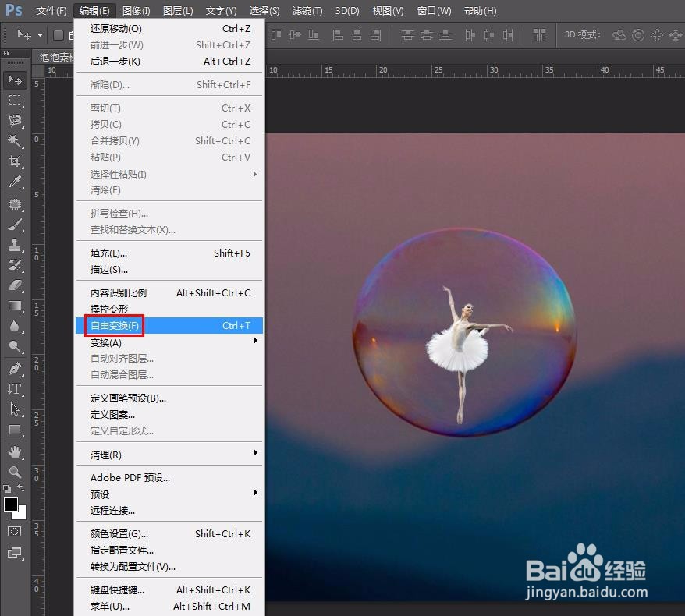
Task: Expand the 清理(R) submenu
Action: tap(169, 455)
